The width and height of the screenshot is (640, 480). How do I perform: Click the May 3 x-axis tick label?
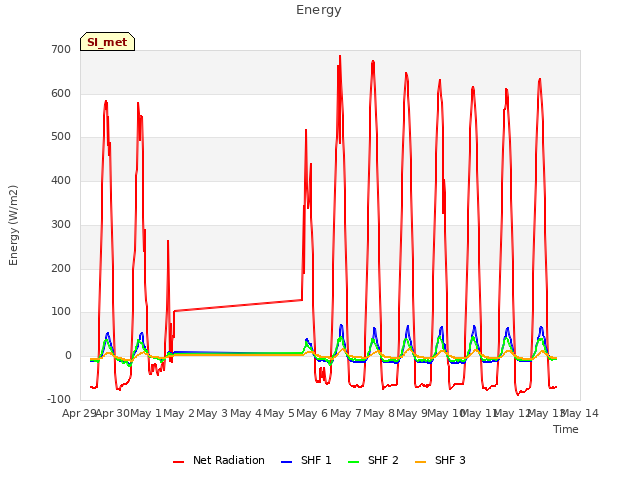pyautogui.click(x=212, y=413)
